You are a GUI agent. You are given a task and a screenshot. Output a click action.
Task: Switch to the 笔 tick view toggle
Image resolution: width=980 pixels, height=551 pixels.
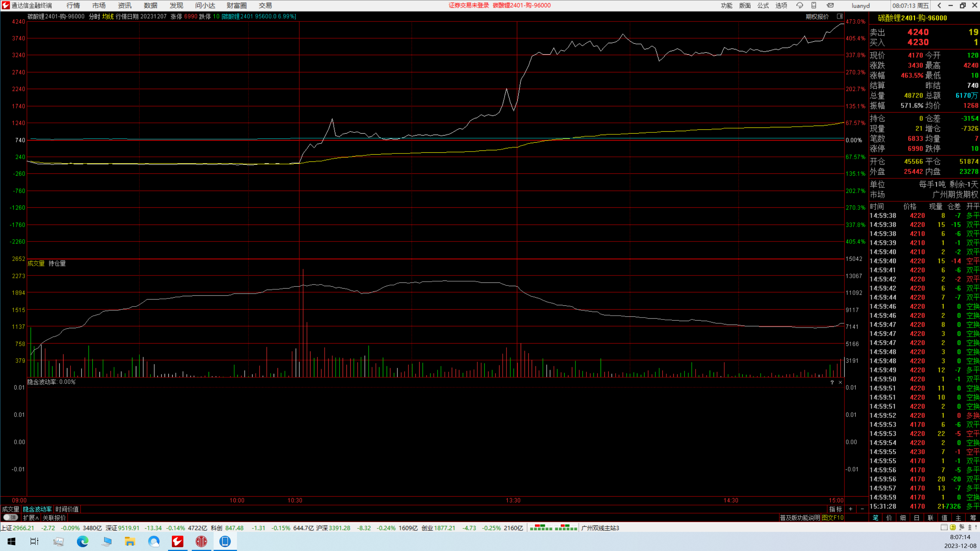click(x=875, y=517)
